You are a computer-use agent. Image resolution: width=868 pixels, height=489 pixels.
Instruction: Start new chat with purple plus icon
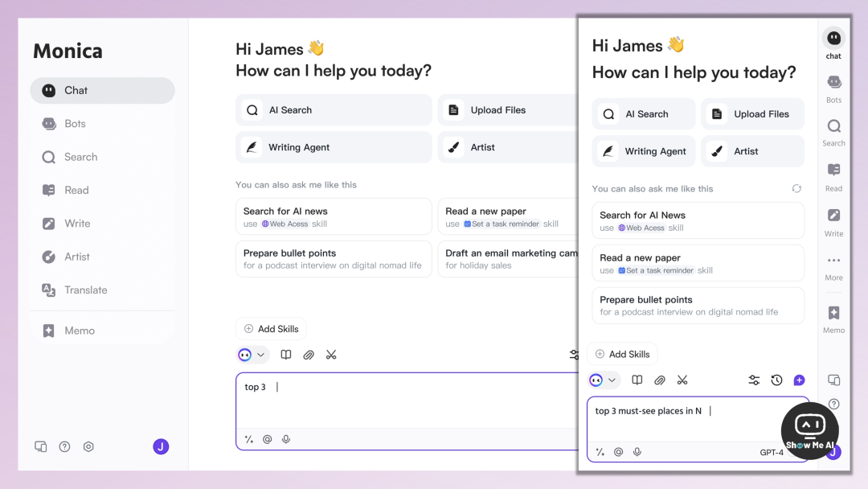coord(800,380)
